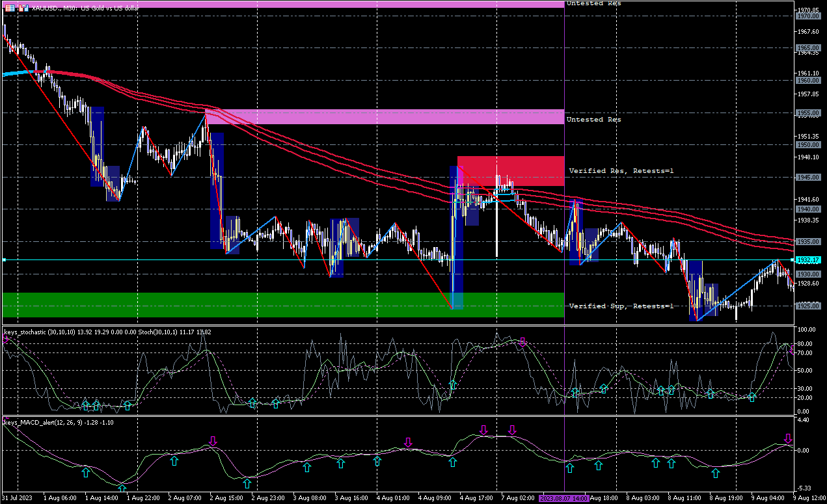827x504 pixels.
Task: Click the 9 Aug 04:00 time label
Action: [768, 498]
